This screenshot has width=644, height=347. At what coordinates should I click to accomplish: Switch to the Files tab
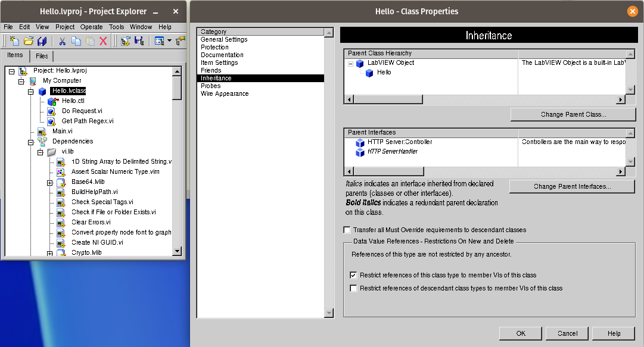42,56
